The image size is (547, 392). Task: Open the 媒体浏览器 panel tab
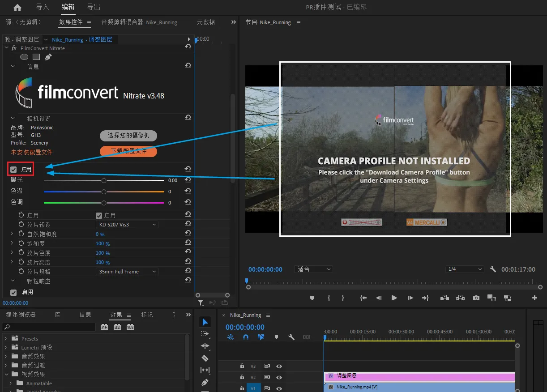tap(21, 315)
